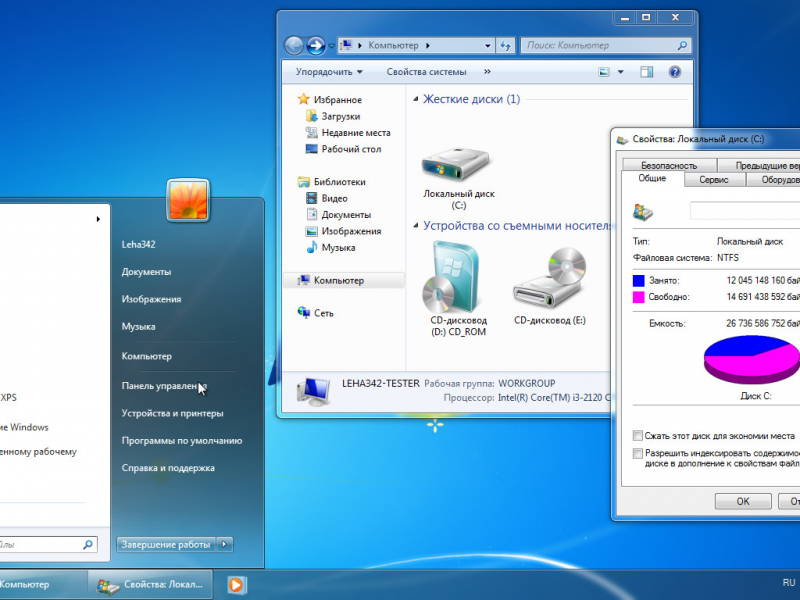Screen dimensions: 800x600
Task: Click blue Занято color swatch
Action: [638, 281]
